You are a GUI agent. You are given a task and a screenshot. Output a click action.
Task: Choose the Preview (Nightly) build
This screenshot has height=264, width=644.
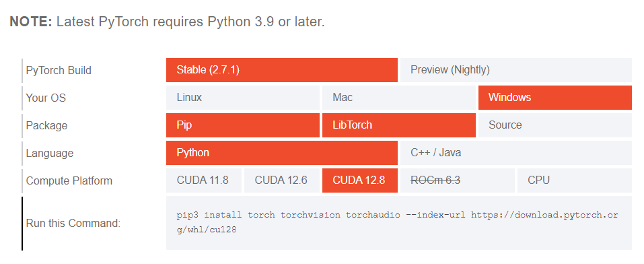(516, 70)
